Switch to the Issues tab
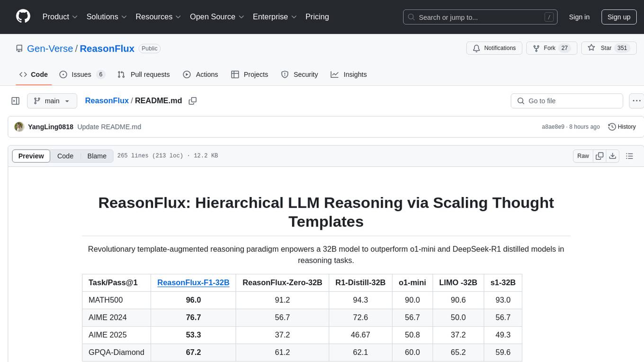This screenshot has width=644, height=362. (x=82, y=74)
